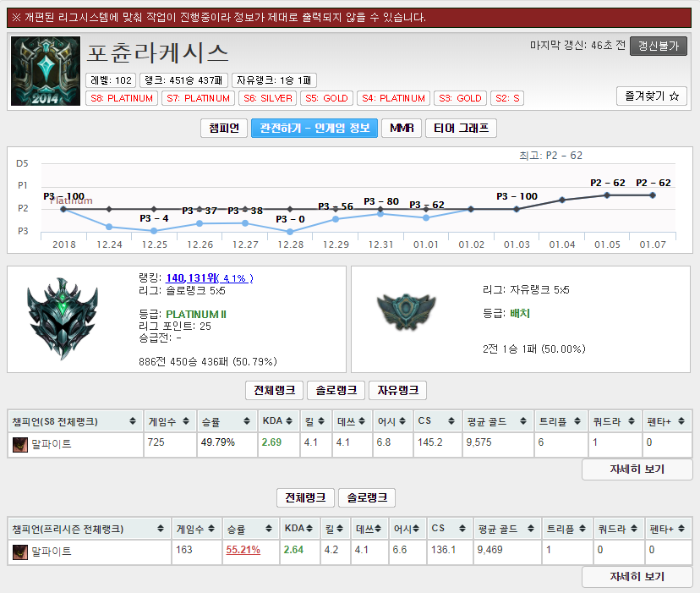Select 솔로랭크 filter above S8 table
The height and width of the screenshot is (593, 700).
[x=336, y=390]
